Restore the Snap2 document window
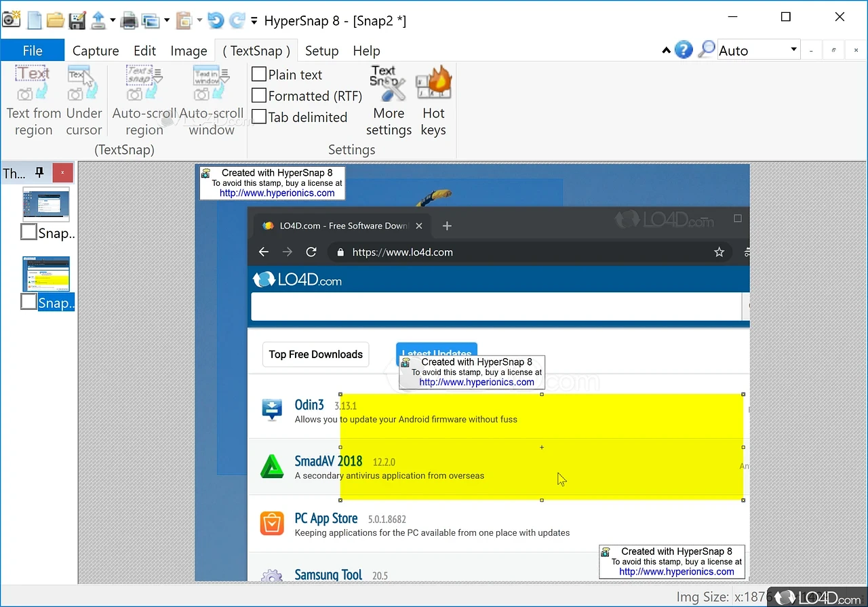The height and width of the screenshot is (607, 868). pyautogui.click(x=833, y=50)
